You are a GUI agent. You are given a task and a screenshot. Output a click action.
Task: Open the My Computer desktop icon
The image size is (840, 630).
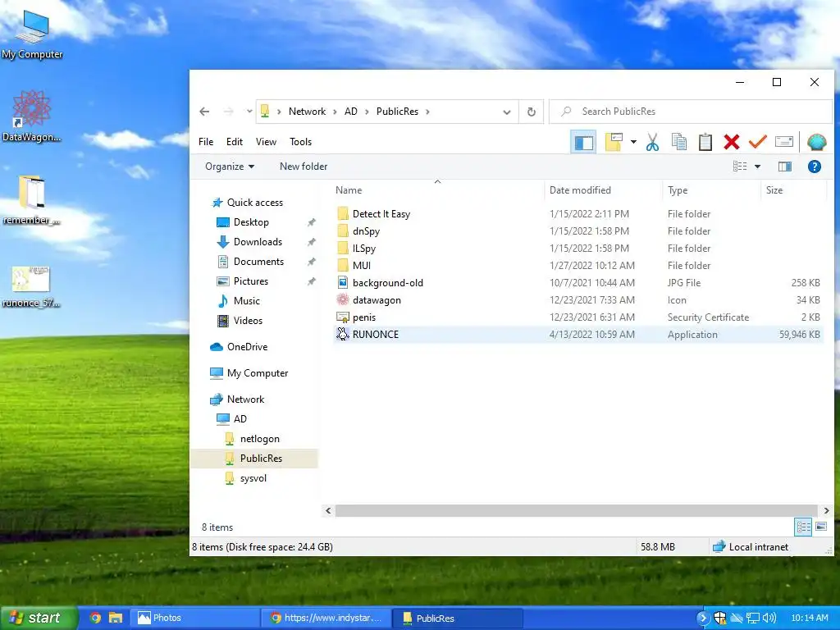[32, 35]
